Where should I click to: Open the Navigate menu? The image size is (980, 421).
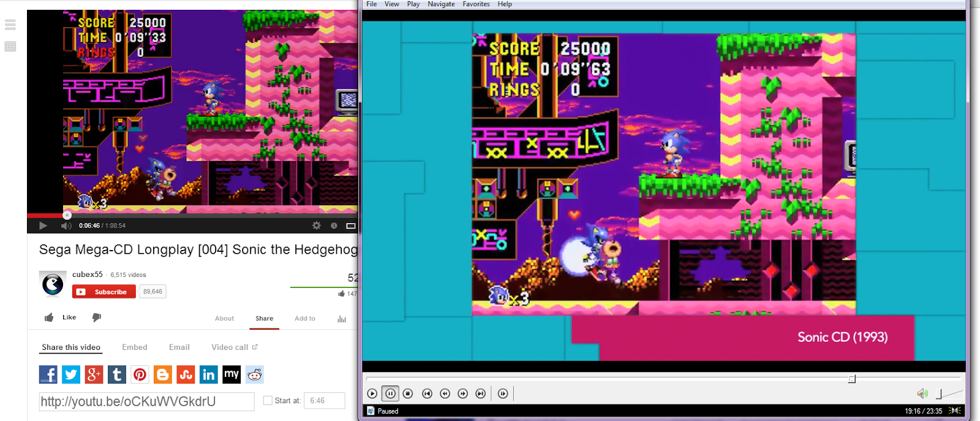pyautogui.click(x=441, y=4)
